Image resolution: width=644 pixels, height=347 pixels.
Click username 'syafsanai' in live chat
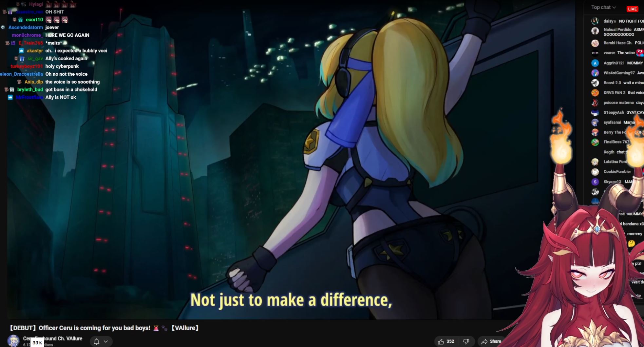612,122
